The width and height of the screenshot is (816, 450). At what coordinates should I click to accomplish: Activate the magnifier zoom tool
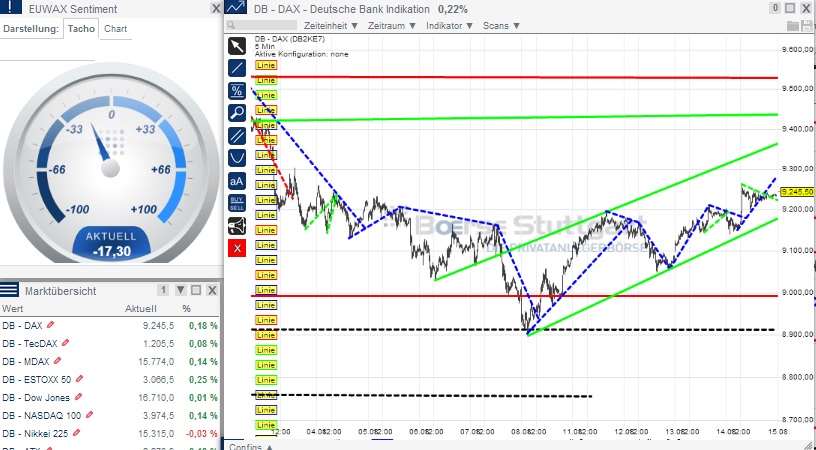pos(237,113)
